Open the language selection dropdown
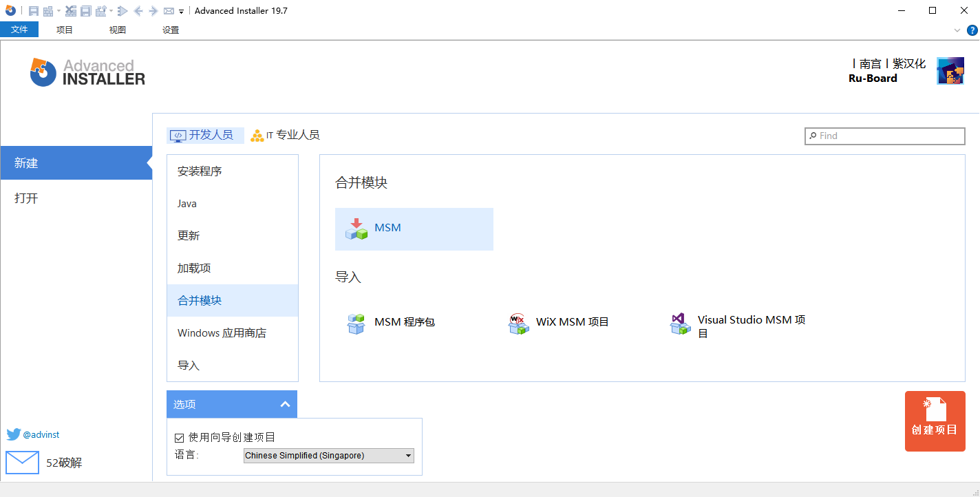This screenshot has width=980, height=497. pos(408,455)
